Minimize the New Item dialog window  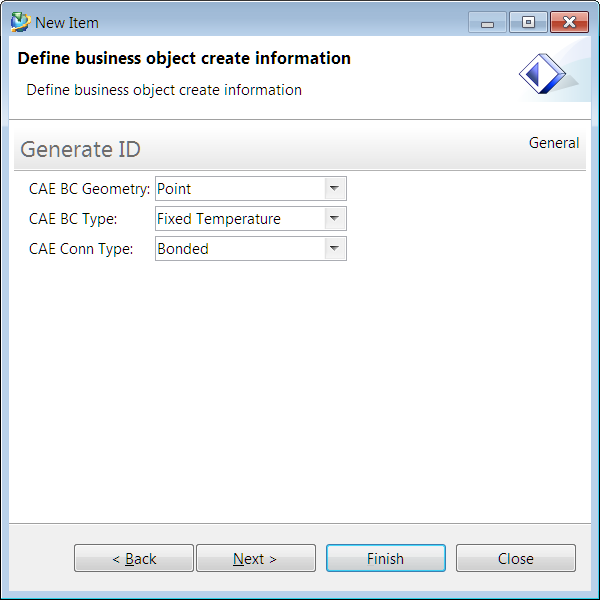(487, 22)
